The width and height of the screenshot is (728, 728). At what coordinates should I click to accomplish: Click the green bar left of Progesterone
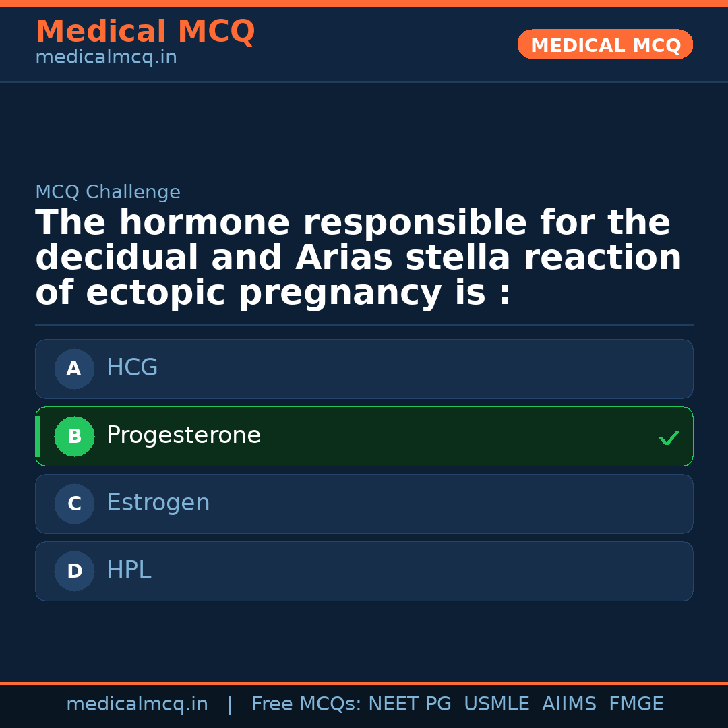click(38, 436)
